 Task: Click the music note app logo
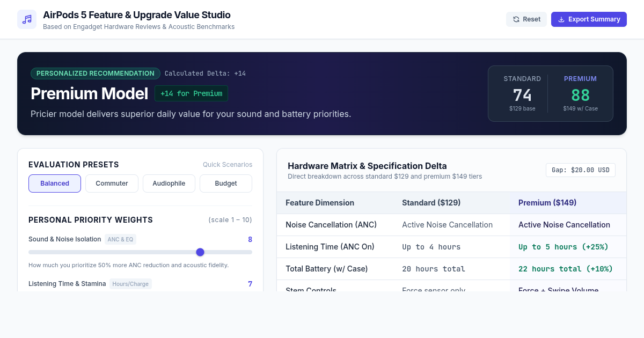pos(27,19)
